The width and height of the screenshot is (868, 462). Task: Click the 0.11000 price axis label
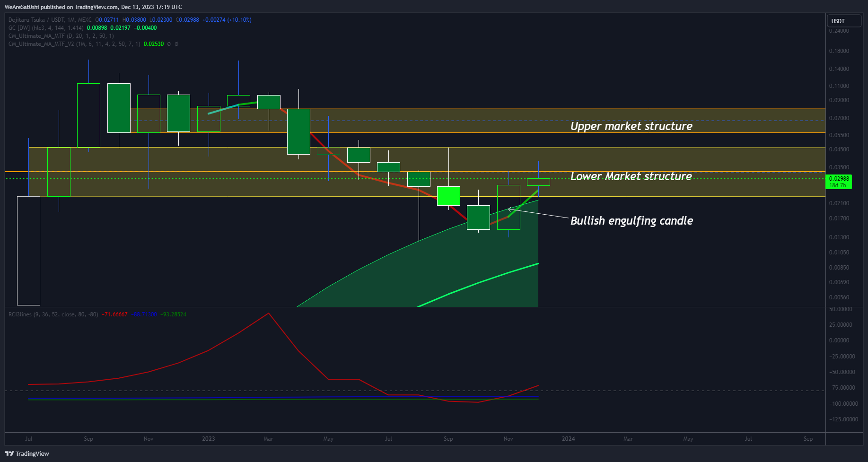(839, 86)
